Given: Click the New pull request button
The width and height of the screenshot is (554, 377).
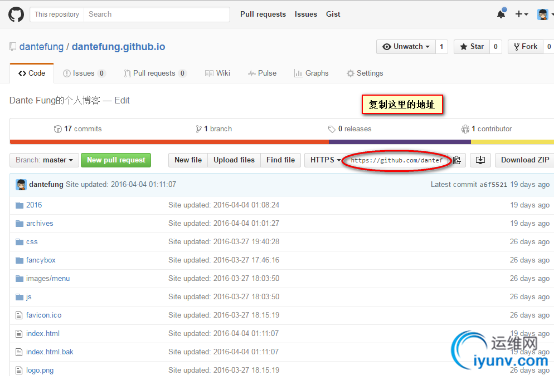Looking at the screenshot, I should [116, 160].
